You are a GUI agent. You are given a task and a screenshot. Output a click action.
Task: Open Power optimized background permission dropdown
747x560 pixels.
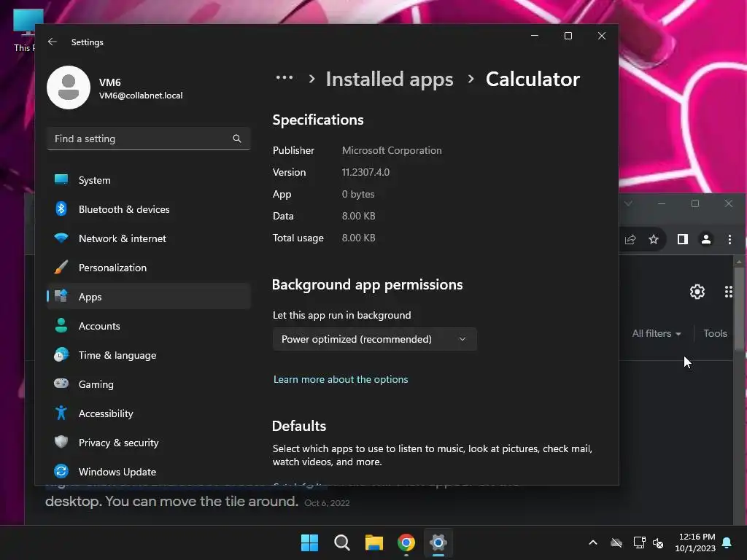(x=374, y=339)
